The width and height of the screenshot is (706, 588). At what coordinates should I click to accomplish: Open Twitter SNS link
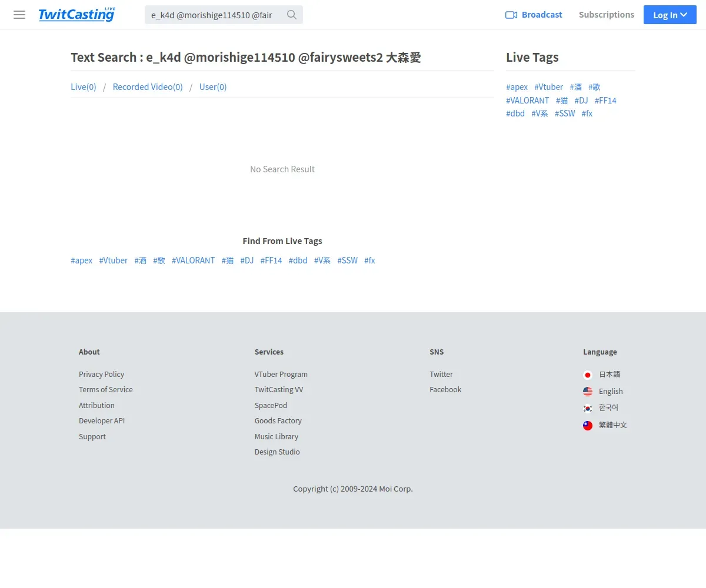[x=441, y=375]
